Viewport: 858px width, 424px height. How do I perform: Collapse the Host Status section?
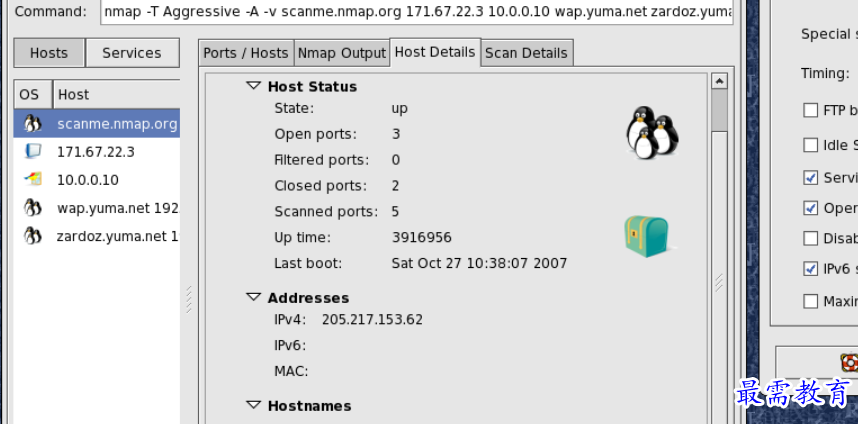point(253,87)
